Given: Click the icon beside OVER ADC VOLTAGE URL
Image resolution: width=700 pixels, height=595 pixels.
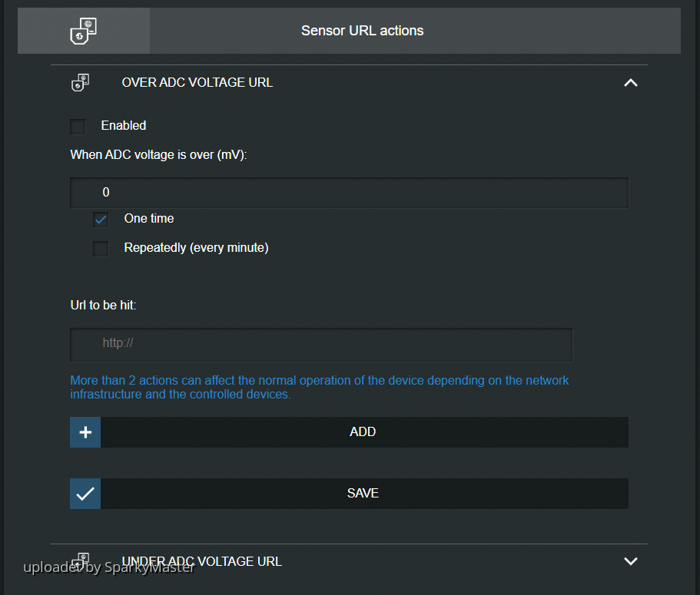Looking at the screenshot, I should (x=81, y=83).
